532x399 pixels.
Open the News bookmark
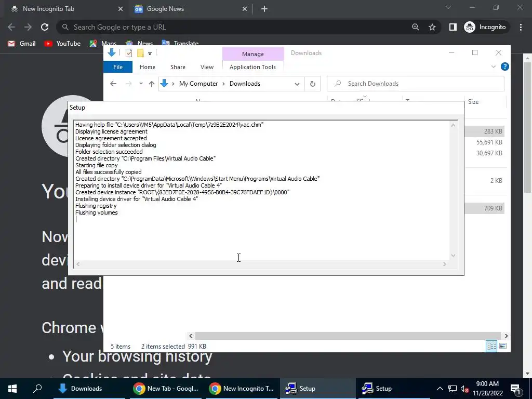click(139, 44)
